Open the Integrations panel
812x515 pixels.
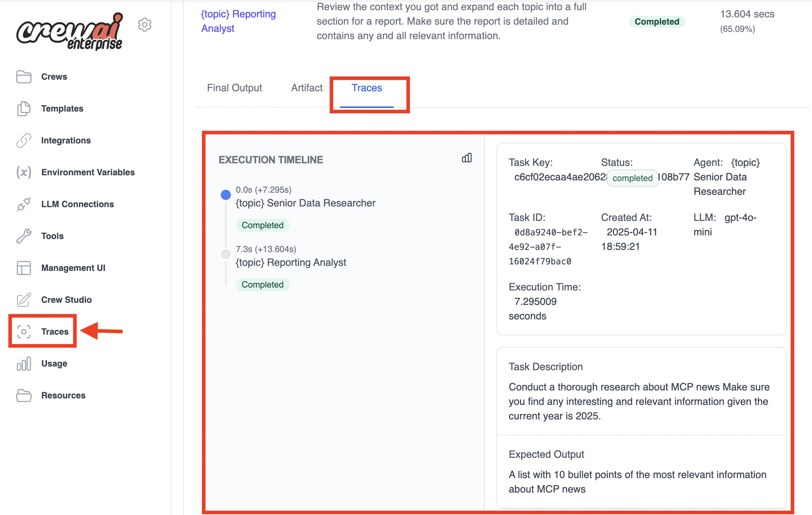point(66,141)
